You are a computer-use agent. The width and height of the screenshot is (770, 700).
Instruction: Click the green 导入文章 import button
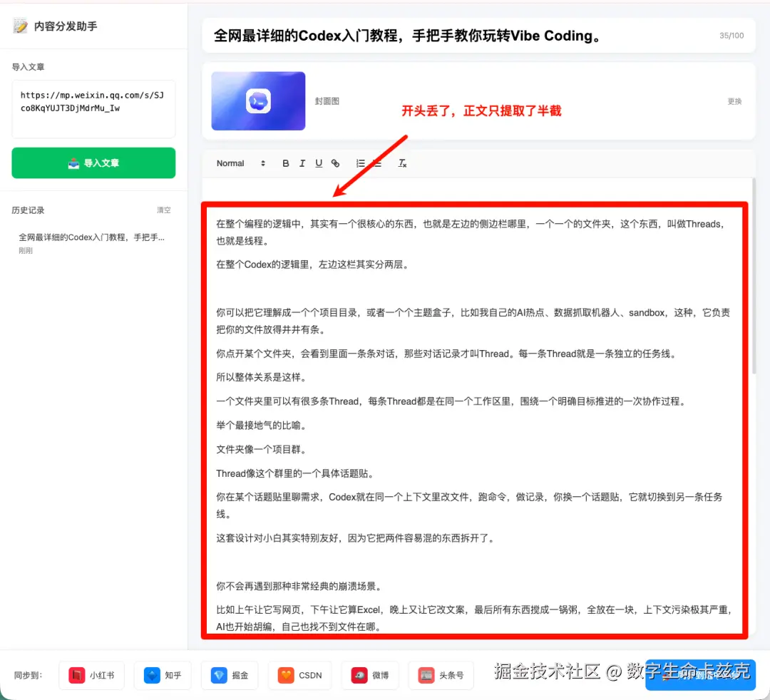click(93, 163)
